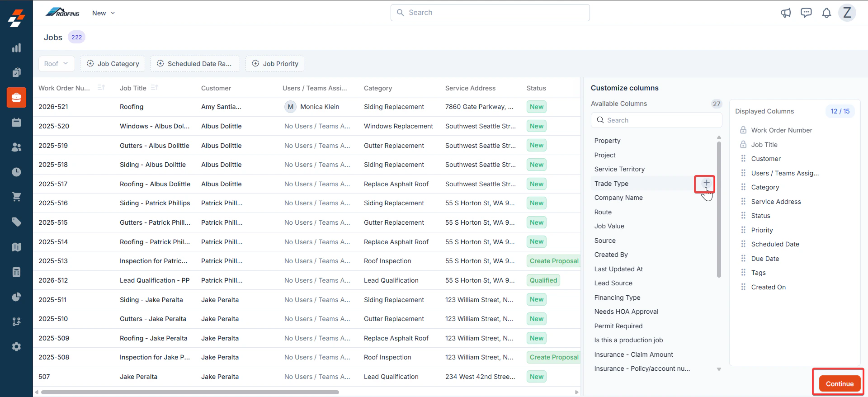The height and width of the screenshot is (397, 868).
Task: Grab the Due Date column drag handle
Action: (743, 259)
